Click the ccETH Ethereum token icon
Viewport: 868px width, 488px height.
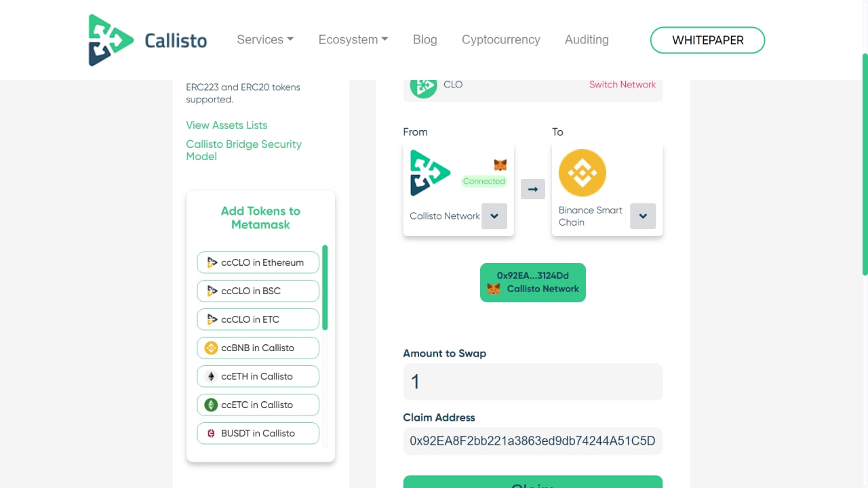(x=211, y=376)
